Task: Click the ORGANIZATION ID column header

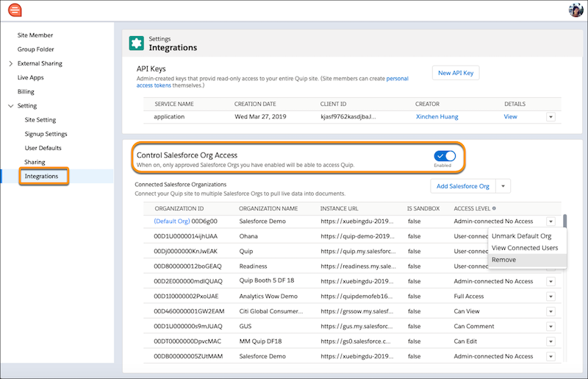Action: pos(179,208)
